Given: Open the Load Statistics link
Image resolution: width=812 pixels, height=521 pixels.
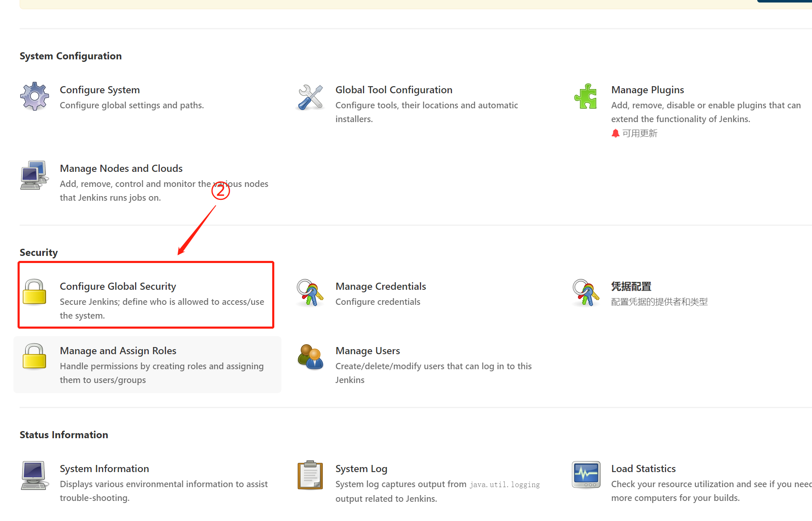Looking at the screenshot, I should click(x=643, y=469).
